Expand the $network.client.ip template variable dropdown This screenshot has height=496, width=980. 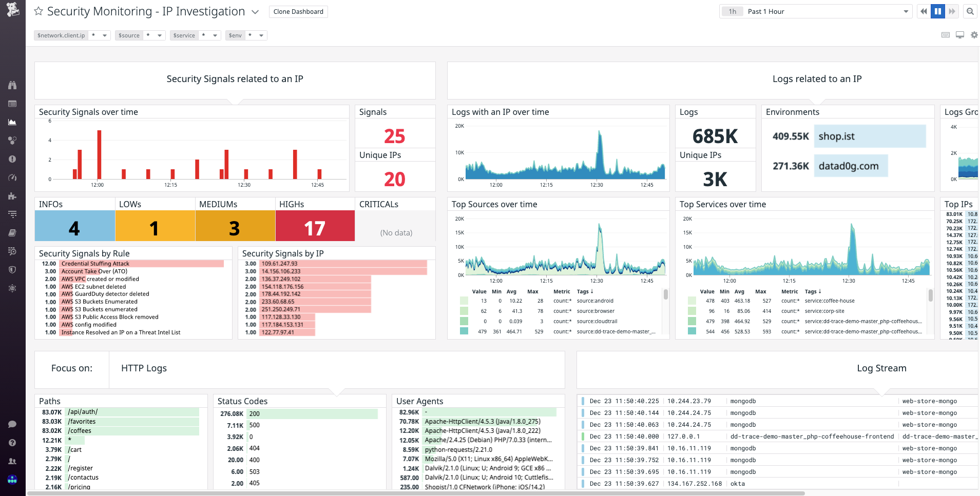pyautogui.click(x=105, y=35)
